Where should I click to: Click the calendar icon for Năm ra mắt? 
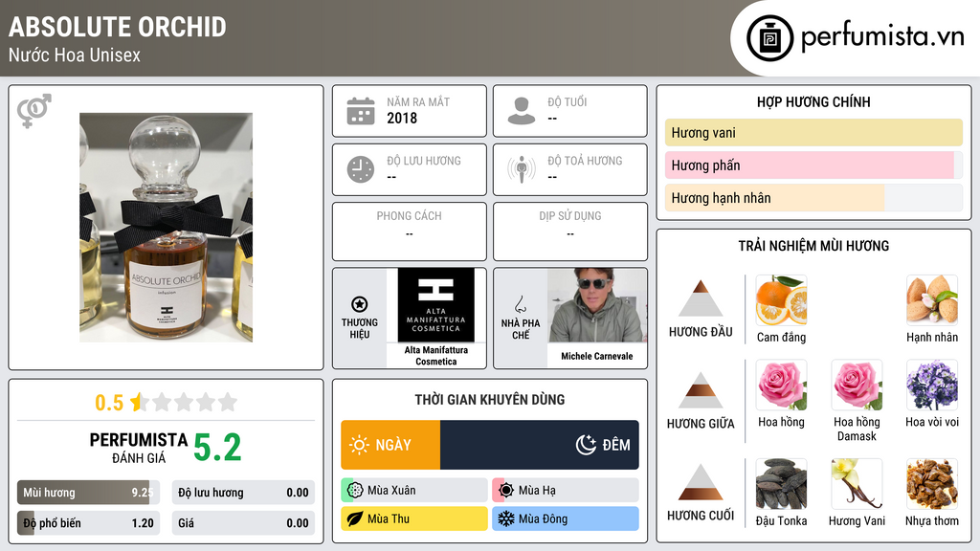click(x=361, y=111)
